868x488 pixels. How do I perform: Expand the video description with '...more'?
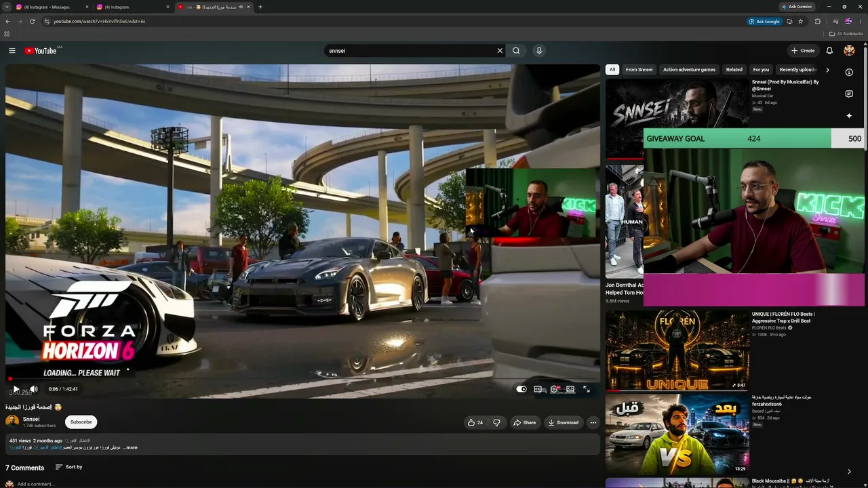pyautogui.click(x=130, y=447)
